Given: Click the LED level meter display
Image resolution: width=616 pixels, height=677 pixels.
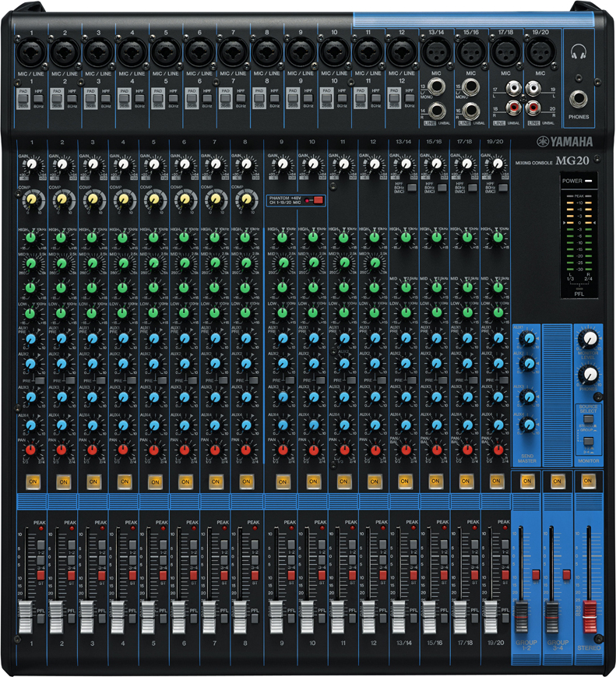Looking at the screenshot, I should 579,235.
